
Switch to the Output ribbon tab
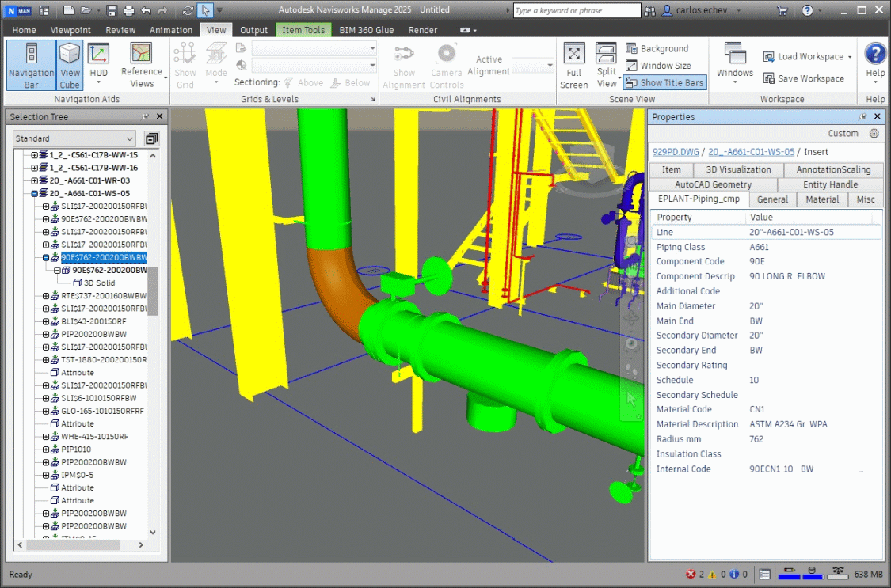pyautogui.click(x=253, y=30)
